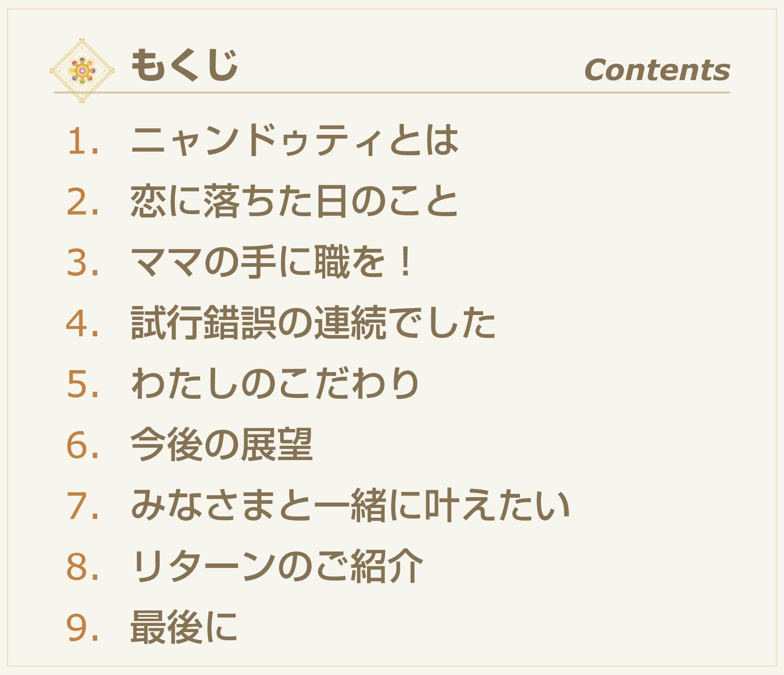Open chapter ママの手に職を！
This screenshot has width=784, height=675.
[x=272, y=262]
